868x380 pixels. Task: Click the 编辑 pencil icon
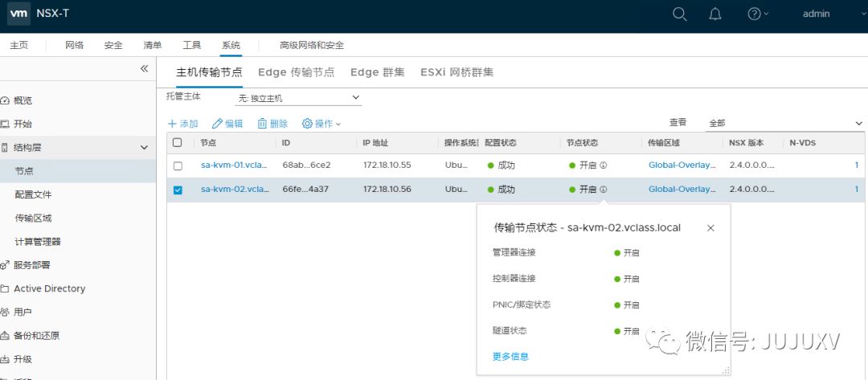[217, 124]
